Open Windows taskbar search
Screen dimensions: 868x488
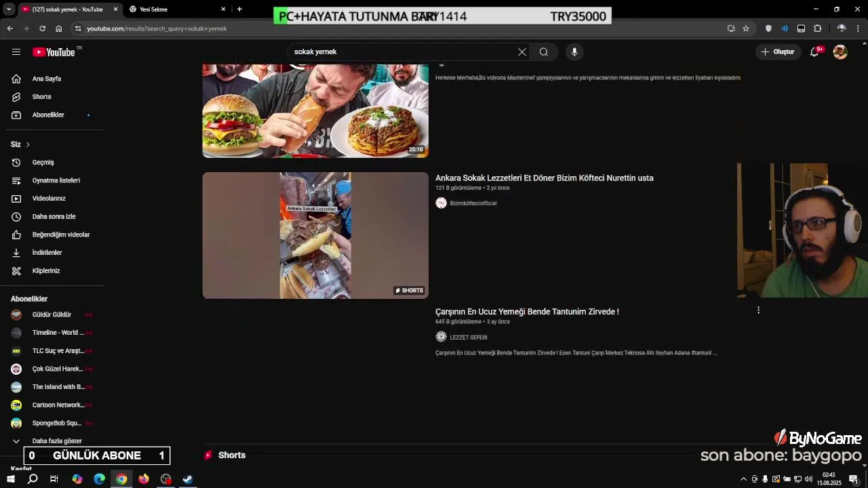33,479
